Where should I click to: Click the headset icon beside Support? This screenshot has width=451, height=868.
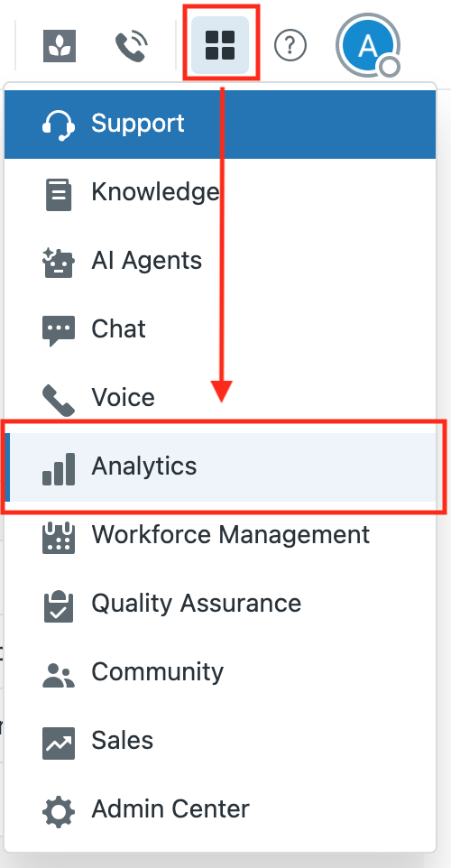click(x=58, y=124)
